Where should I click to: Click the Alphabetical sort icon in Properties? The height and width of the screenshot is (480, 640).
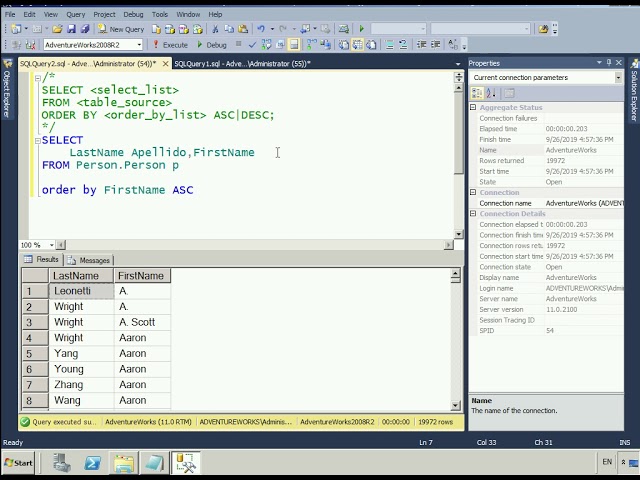[x=491, y=93]
